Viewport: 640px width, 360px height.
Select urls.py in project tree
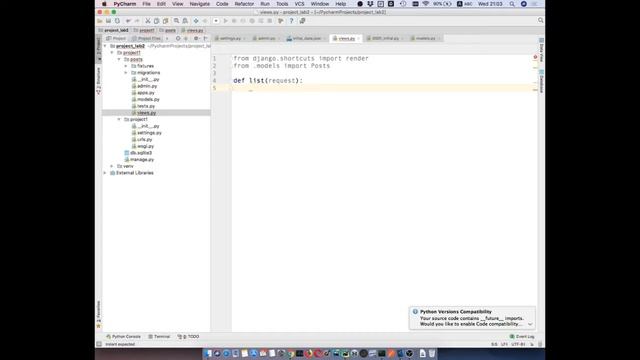click(x=142, y=140)
